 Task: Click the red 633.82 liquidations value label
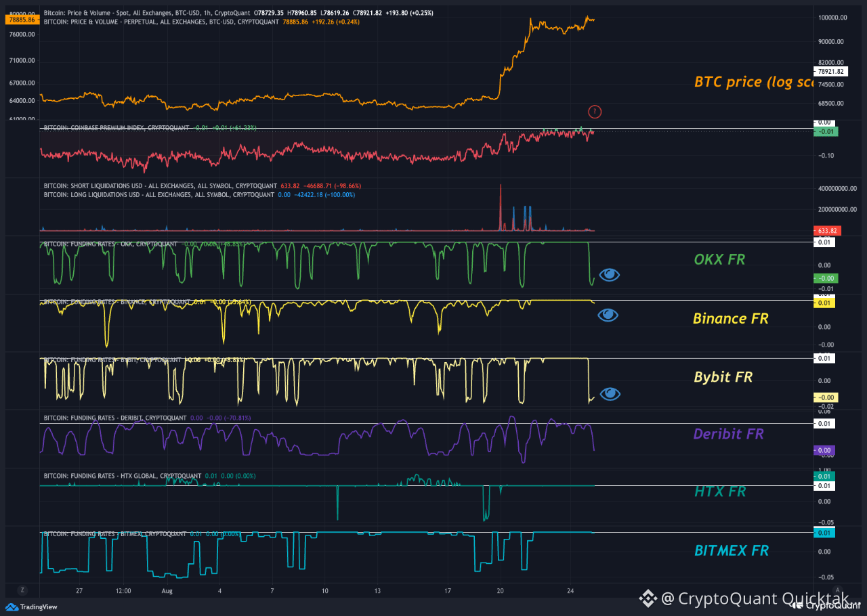(828, 230)
